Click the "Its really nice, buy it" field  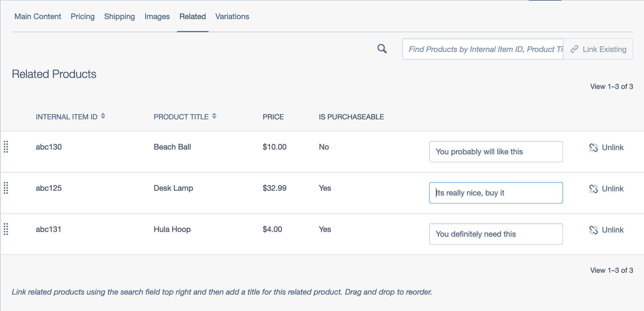(496, 193)
